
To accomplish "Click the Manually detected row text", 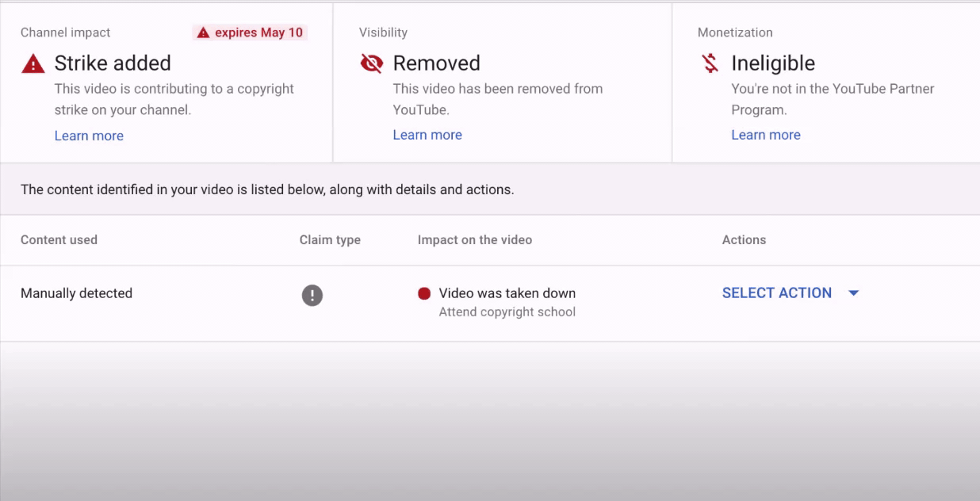I will (76, 293).
